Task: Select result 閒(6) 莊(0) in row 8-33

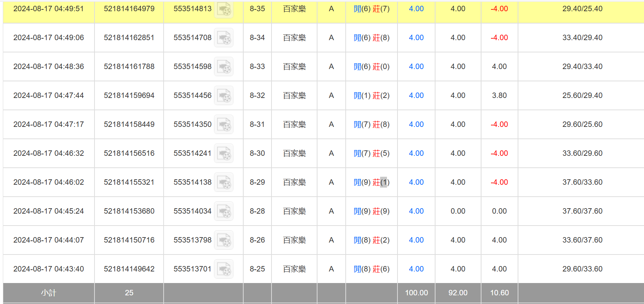Action: click(x=371, y=67)
